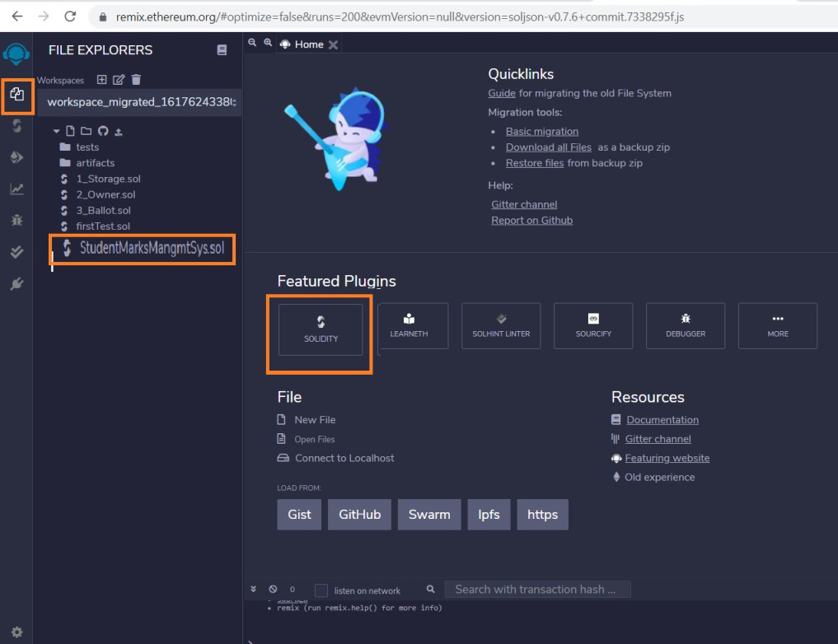
Task: Publish to GitHub gist icon in explorer
Action: click(x=103, y=131)
